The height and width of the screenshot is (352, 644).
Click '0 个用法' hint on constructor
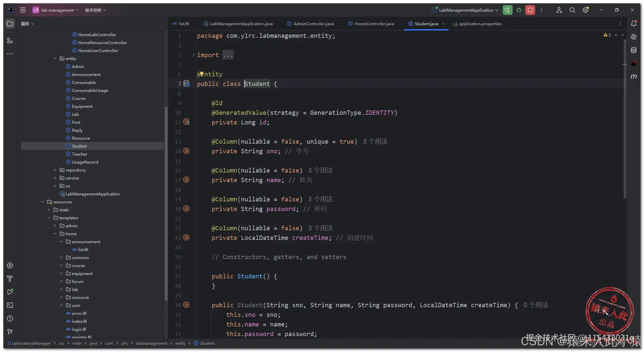tap(536, 305)
